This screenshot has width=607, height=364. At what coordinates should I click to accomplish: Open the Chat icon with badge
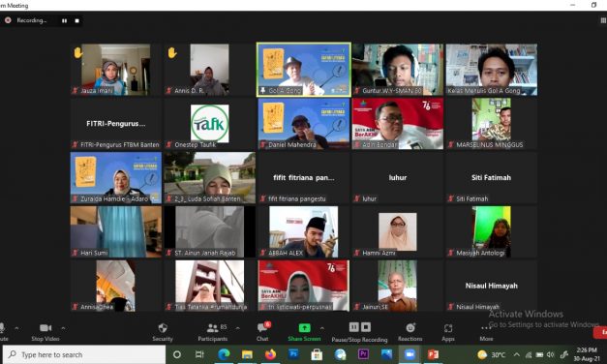pyautogui.click(x=263, y=327)
